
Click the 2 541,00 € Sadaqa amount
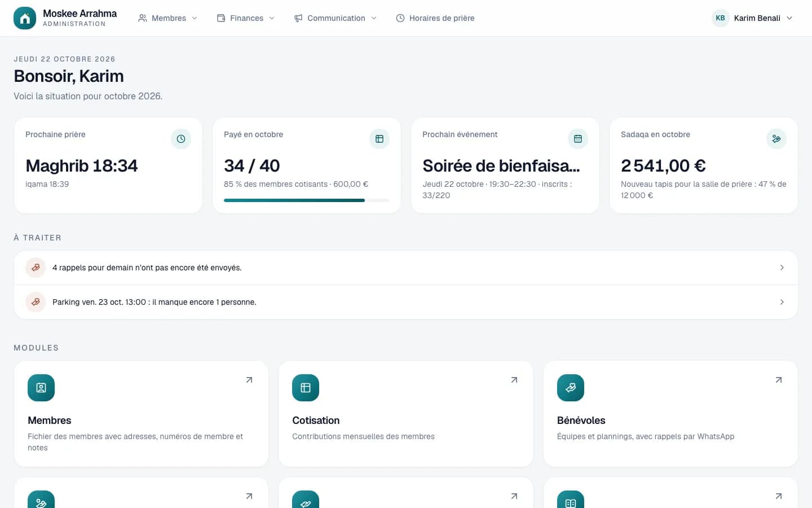pyautogui.click(x=663, y=165)
